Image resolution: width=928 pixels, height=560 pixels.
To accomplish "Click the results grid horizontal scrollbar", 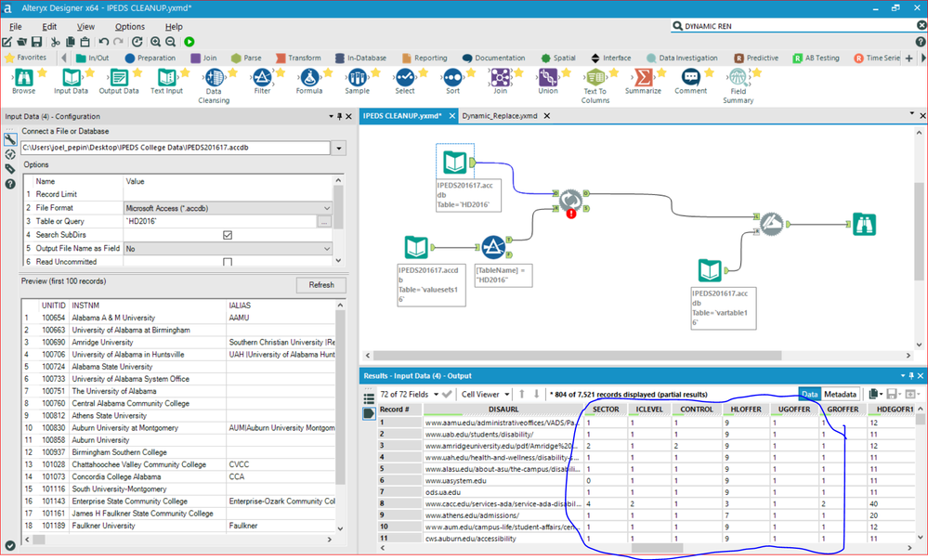I will tap(657, 548).
